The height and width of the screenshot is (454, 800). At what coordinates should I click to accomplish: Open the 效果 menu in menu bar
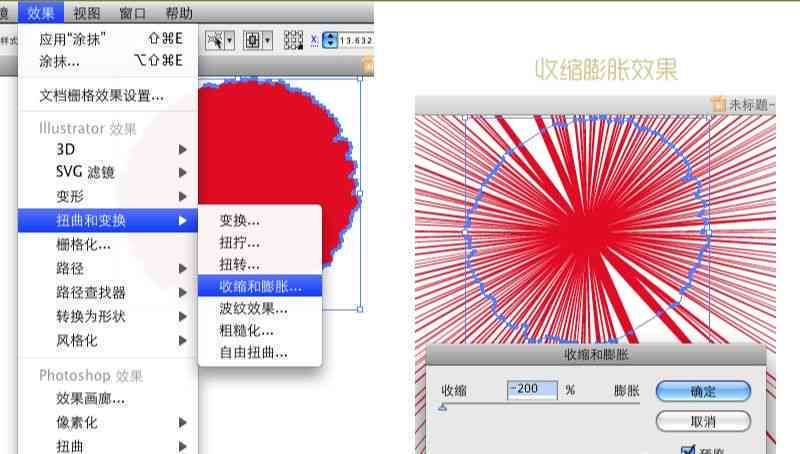point(41,12)
